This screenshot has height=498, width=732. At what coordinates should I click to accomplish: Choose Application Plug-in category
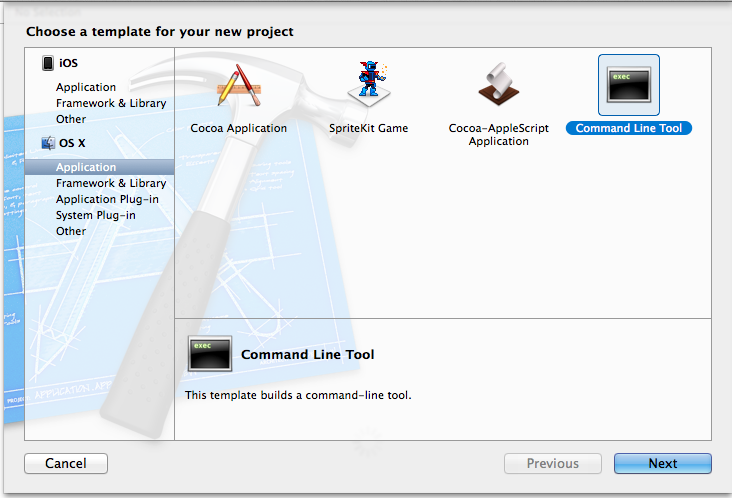(107, 199)
